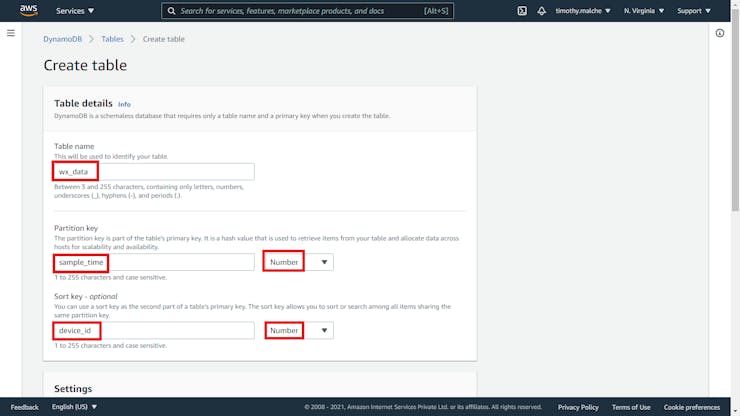Open Terms of Use link
The width and height of the screenshot is (740, 416).
pos(631,407)
